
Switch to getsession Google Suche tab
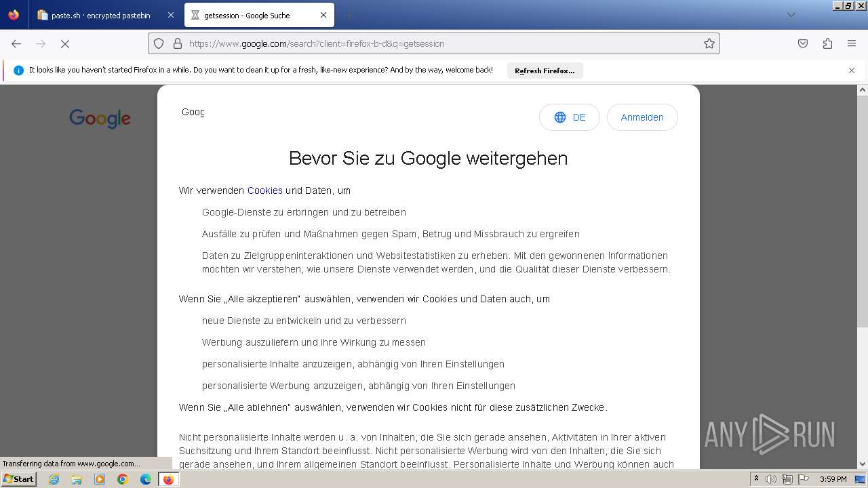tap(260, 15)
